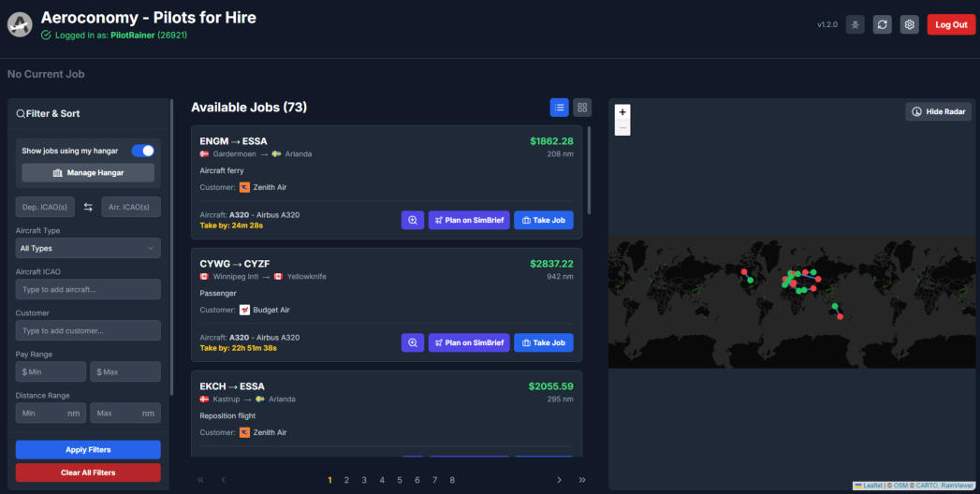Refresh jobs using the sync icon

(x=882, y=24)
